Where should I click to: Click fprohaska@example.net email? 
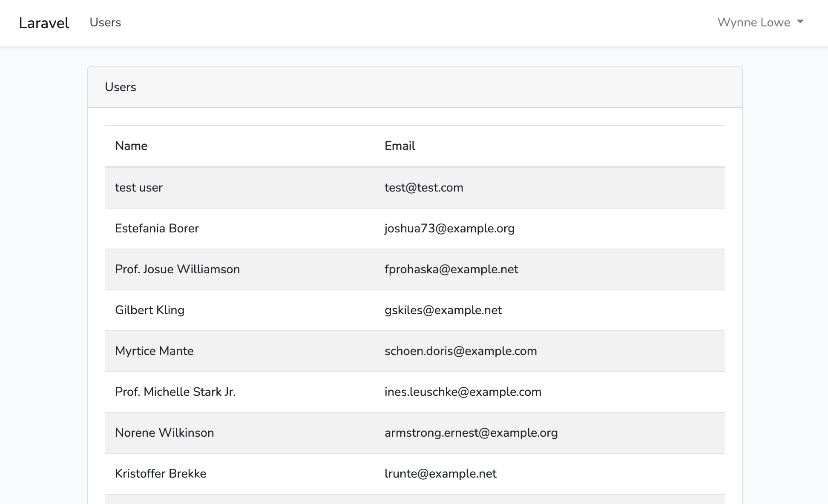coord(451,269)
